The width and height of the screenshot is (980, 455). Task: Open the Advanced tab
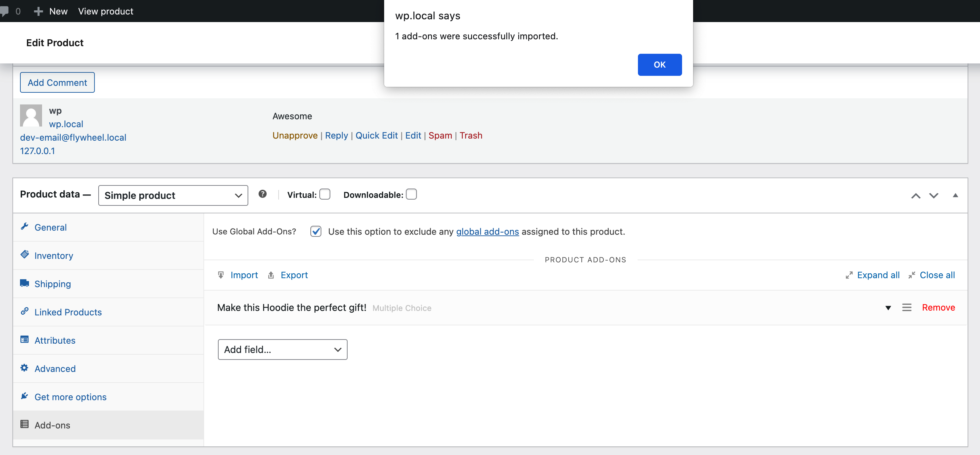point(108,368)
